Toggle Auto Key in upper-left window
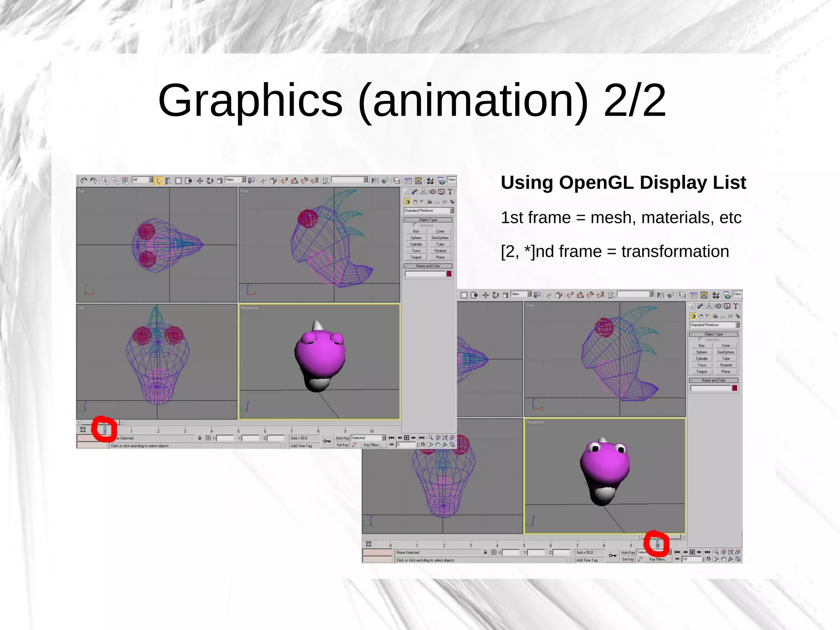The width and height of the screenshot is (840, 630). pyautogui.click(x=342, y=438)
